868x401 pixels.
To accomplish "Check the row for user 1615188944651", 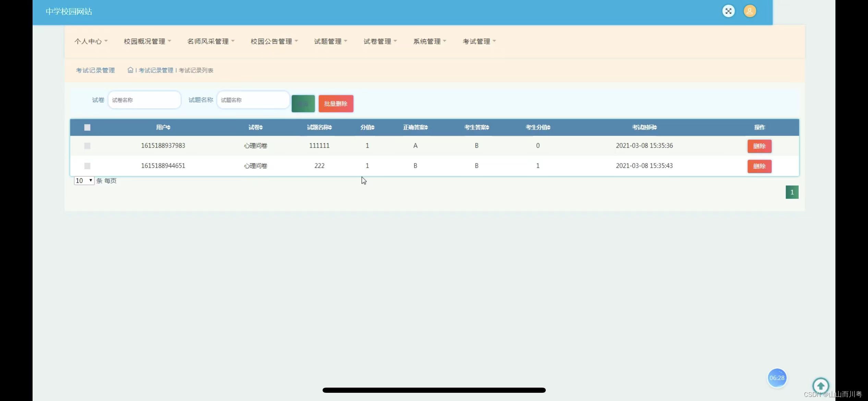I will click(87, 166).
